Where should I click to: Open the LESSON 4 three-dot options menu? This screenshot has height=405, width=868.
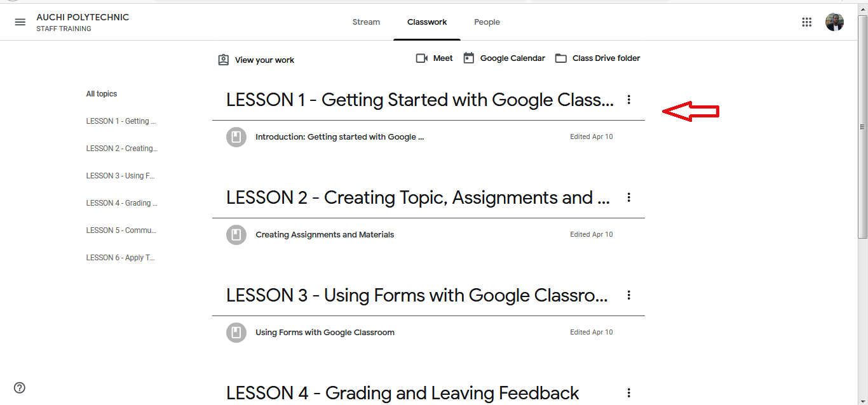(629, 393)
